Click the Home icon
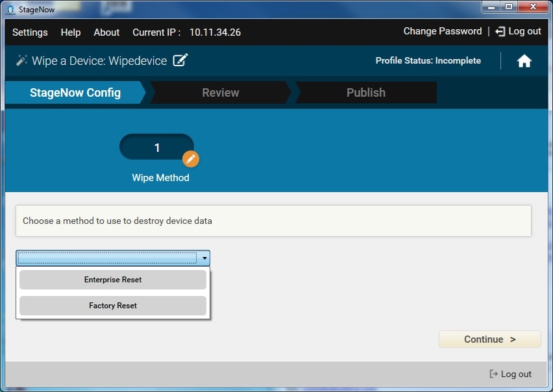This screenshot has height=392, width=553. 524,61
